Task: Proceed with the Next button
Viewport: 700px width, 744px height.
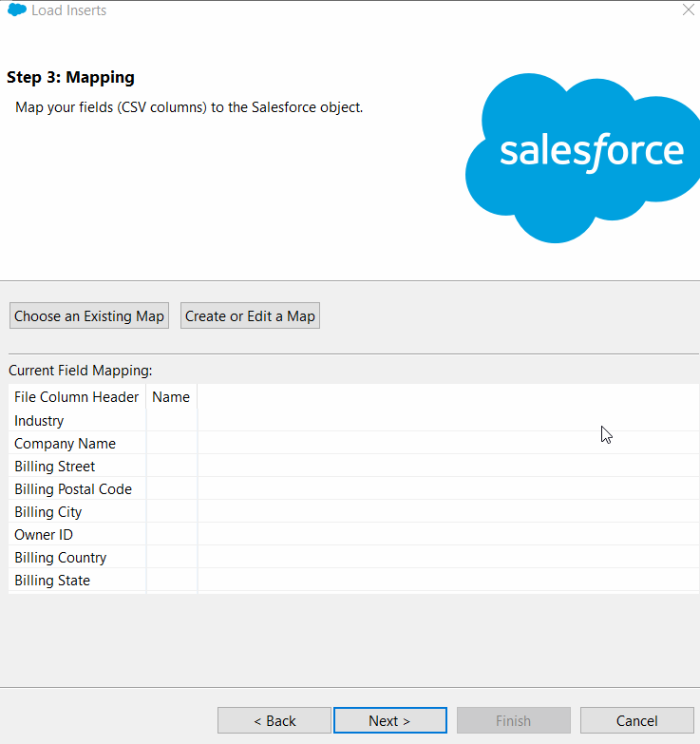Action: (x=389, y=721)
